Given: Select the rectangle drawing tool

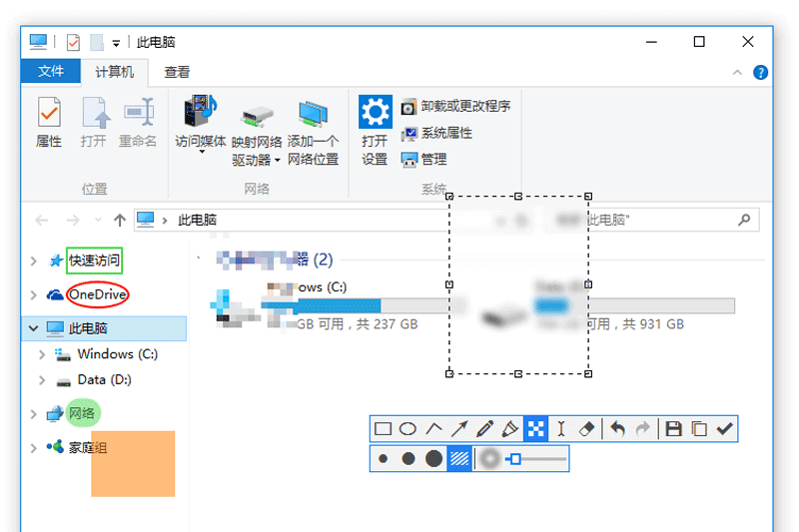Looking at the screenshot, I should pos(383,429).
